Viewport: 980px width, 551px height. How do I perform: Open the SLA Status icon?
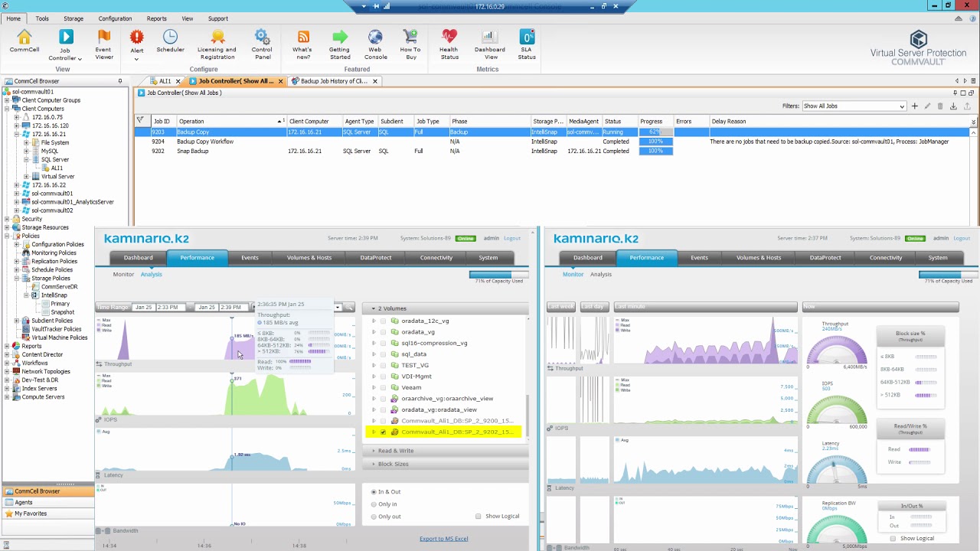pos(527,45)
